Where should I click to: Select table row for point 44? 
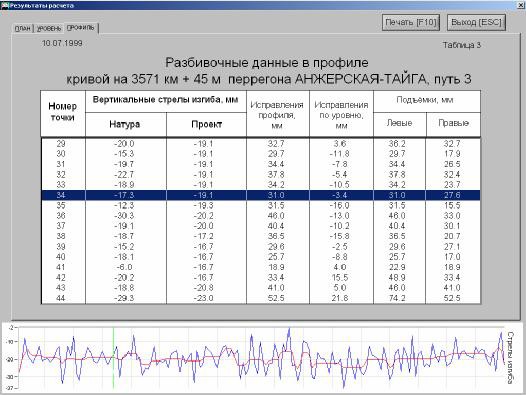[261, 298]
